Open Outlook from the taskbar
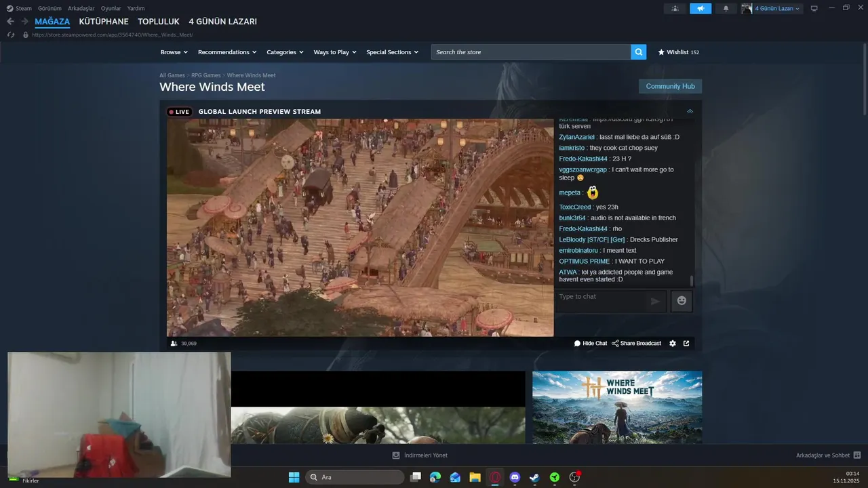The width and height of the screenshot is (868, 488). point(455,477)
